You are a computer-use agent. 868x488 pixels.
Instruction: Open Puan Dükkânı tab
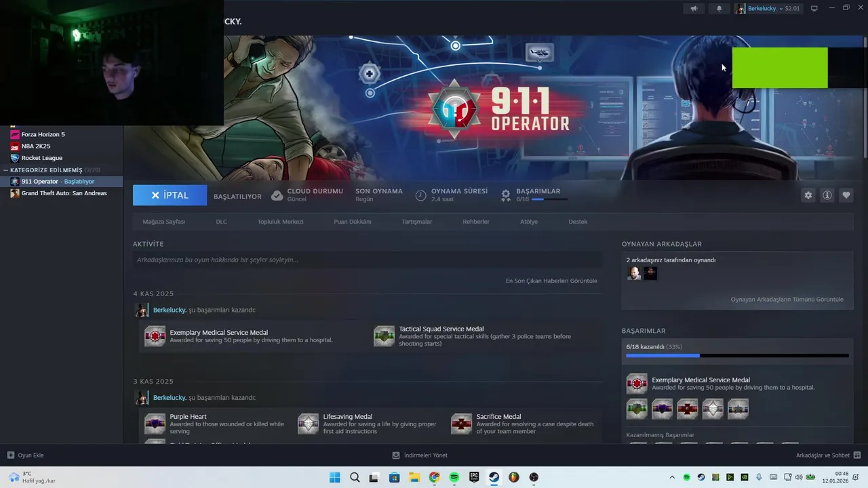click(x=352, y=222)
